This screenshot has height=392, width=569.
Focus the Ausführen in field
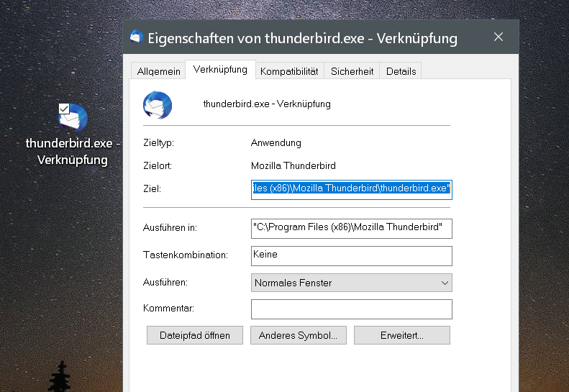pos(351,228)
